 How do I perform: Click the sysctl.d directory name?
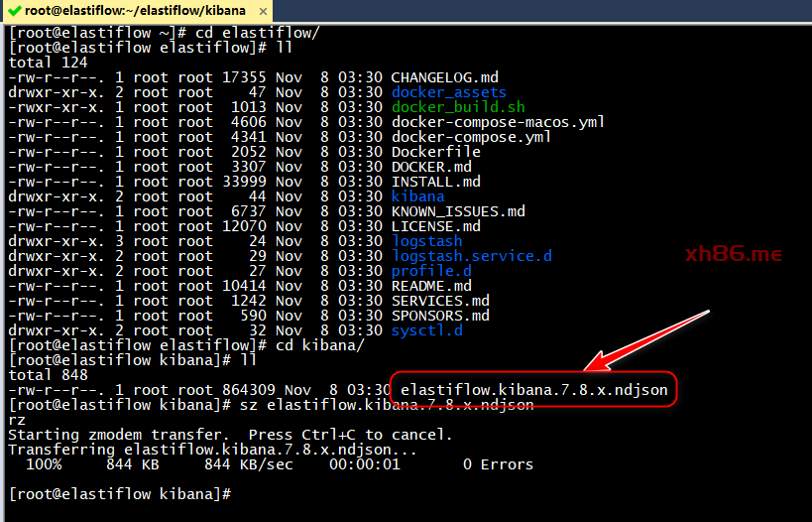point(426,330)
